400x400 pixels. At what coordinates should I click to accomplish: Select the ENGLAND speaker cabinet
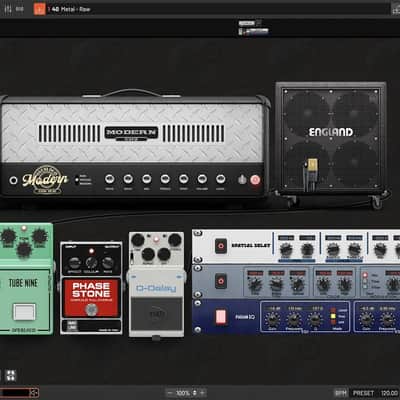coord(331,138)
